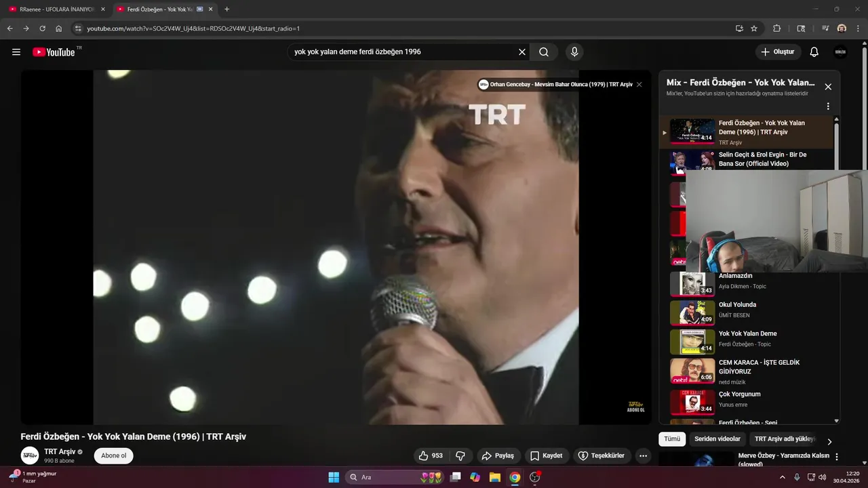The width and height of the screenshot is (868, 488).
Task: Select the Seriden videolar filter chip
Action: [x=717, y=439]
